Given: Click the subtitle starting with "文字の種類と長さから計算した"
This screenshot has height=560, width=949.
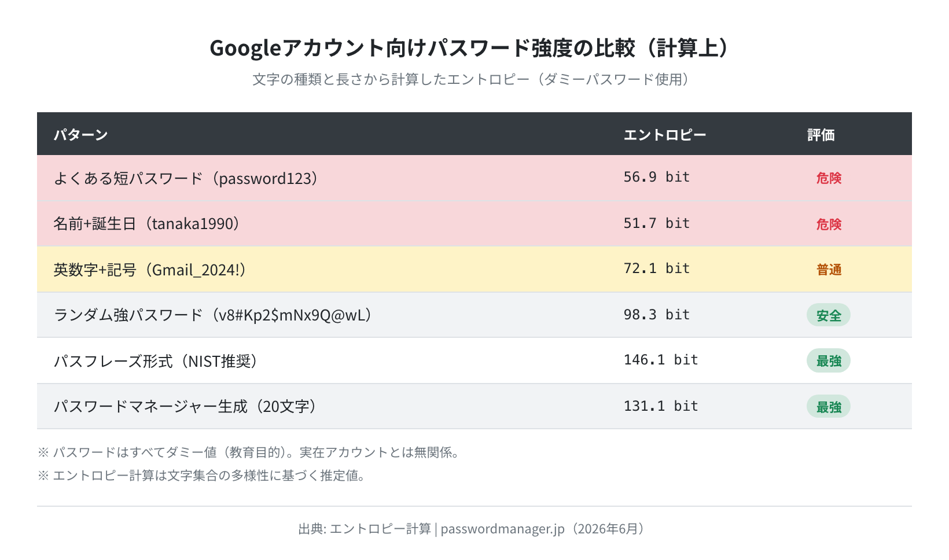Looking at the screenshot, I should pos(474,79).
